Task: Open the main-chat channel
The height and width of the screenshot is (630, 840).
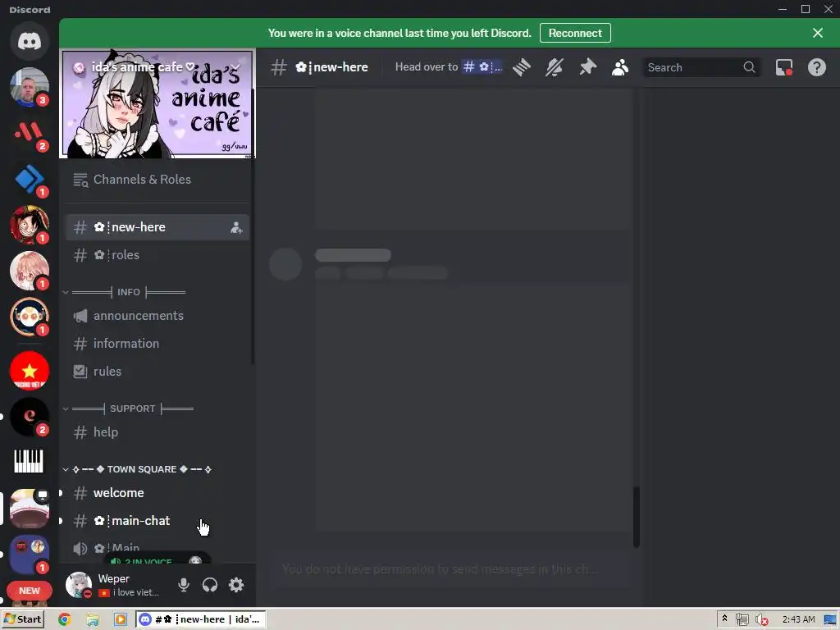Action: [x=157, y=521]
